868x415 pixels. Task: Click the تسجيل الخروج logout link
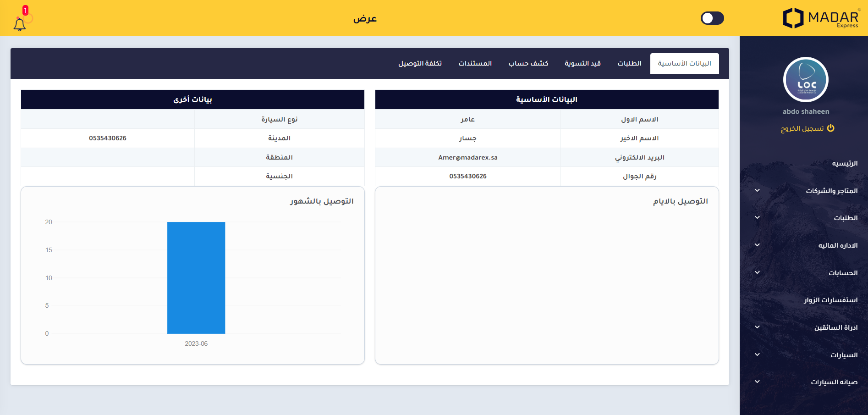coord(802,128)
